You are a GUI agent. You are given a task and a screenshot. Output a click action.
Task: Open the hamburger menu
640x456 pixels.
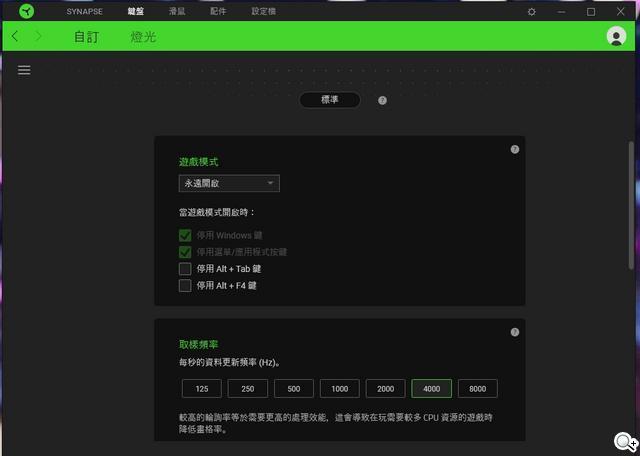(24, 70)
